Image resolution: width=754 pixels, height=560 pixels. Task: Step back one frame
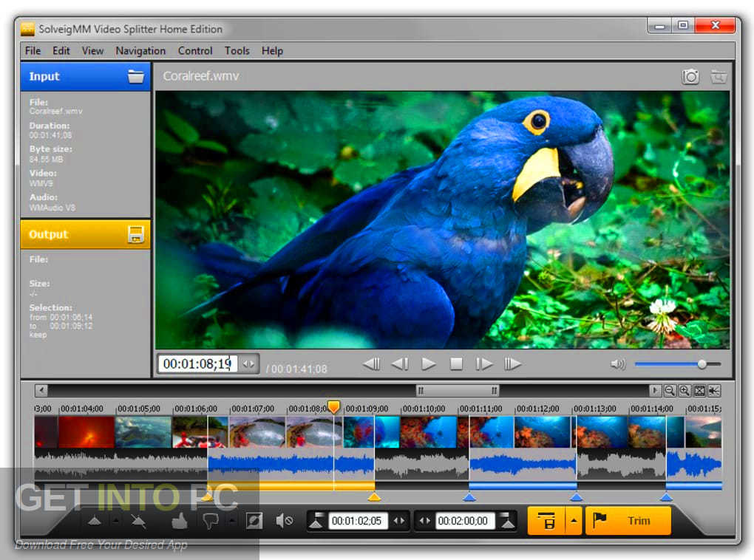[x=400, y=364]
